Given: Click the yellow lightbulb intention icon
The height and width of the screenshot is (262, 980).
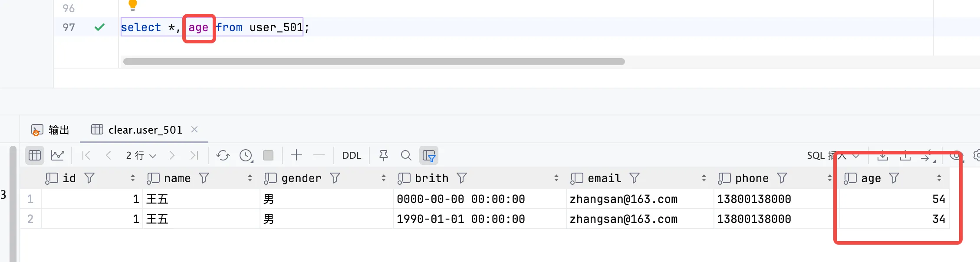Looking at the screenshot, I should point(133,5).
